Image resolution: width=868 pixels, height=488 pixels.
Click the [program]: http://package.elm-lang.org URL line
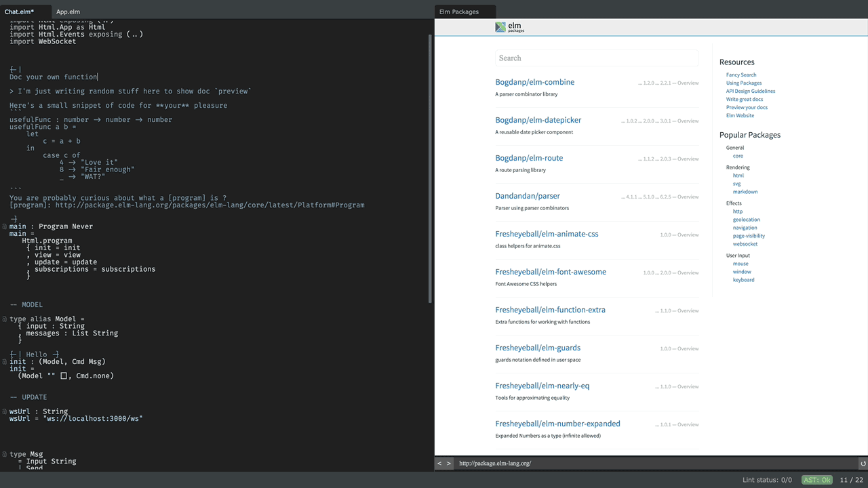(187, 205)
